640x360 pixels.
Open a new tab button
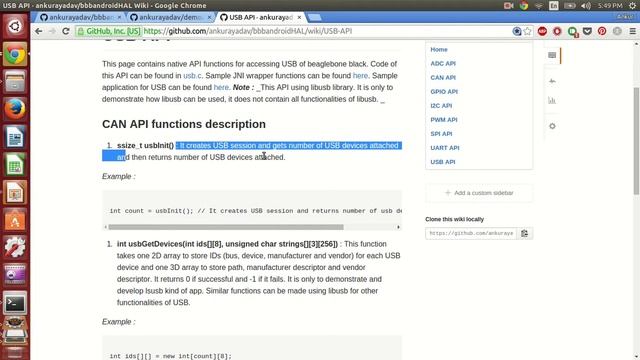(x=314, y=17)
